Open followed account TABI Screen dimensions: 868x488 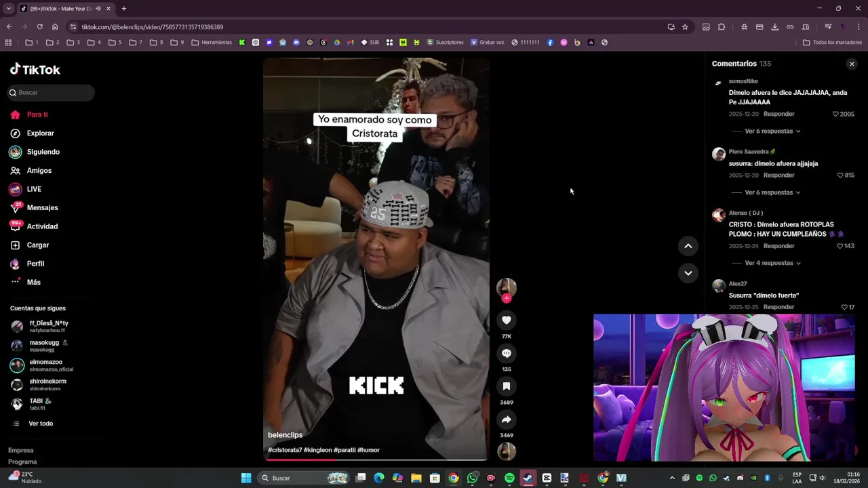tap(41, 404)
